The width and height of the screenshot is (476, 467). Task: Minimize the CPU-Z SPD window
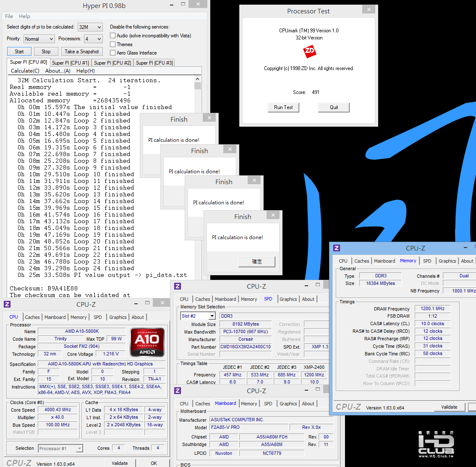click(x=306, y=286)
